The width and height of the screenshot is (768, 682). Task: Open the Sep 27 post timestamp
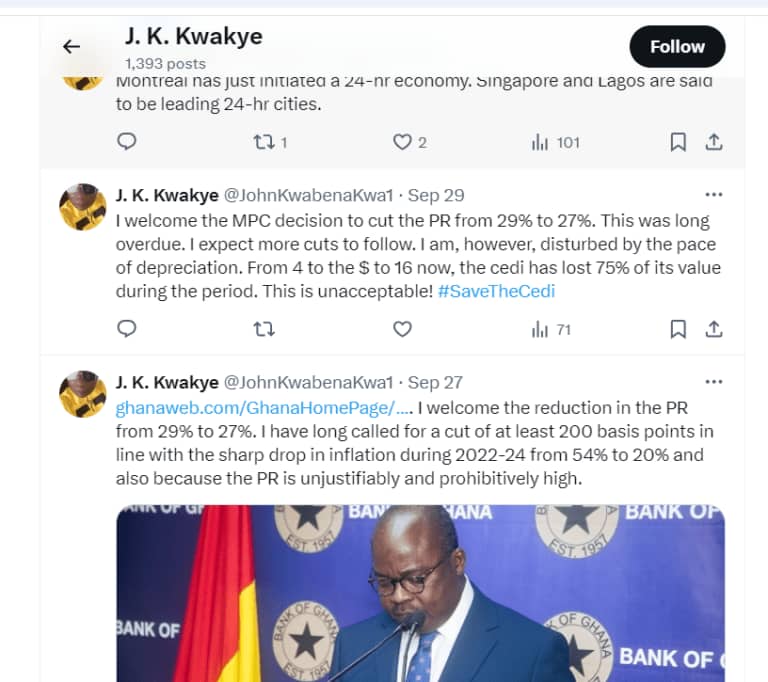click(435, 382)
